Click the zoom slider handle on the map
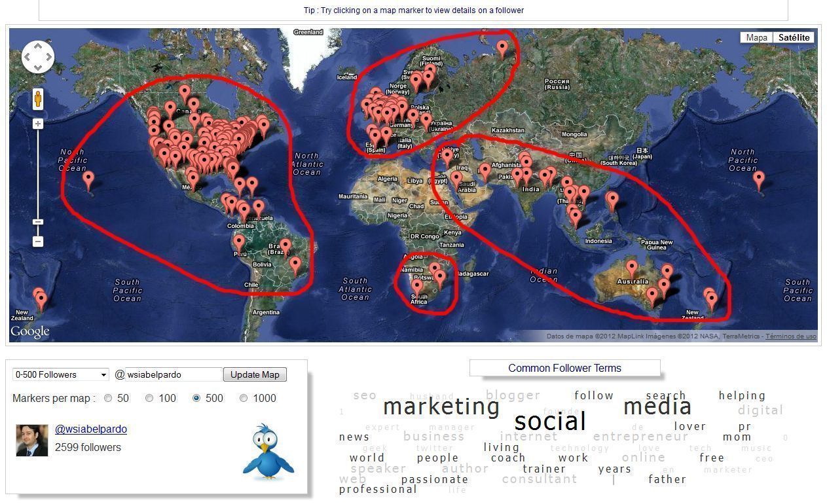827x504 pixels. pyautogui.click(x=38, y=222)
